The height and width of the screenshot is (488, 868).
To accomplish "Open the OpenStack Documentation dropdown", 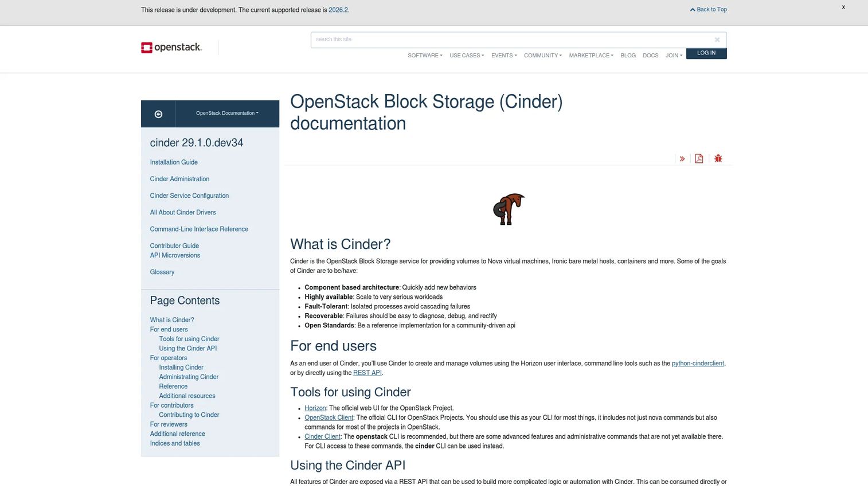I will [x=227, y=114].
